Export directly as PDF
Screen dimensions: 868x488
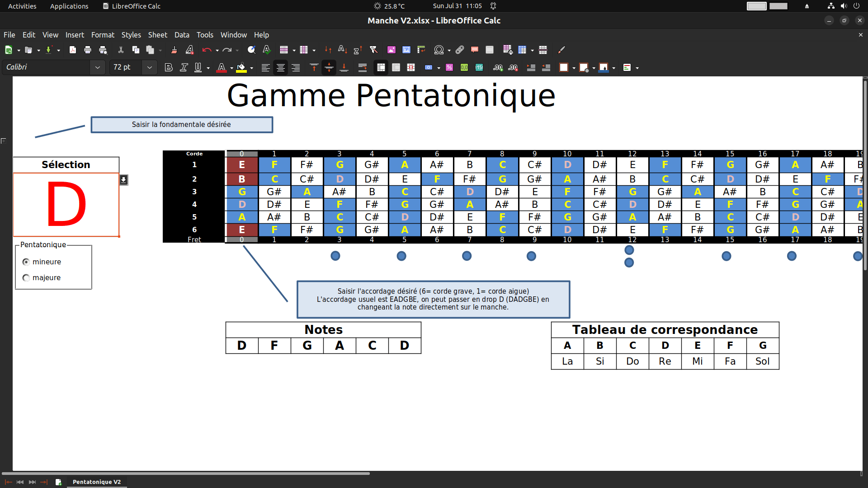click(x=72, y=50)
